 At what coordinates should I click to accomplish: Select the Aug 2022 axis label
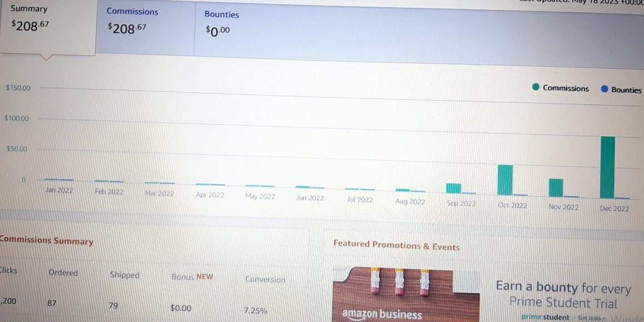410,202
